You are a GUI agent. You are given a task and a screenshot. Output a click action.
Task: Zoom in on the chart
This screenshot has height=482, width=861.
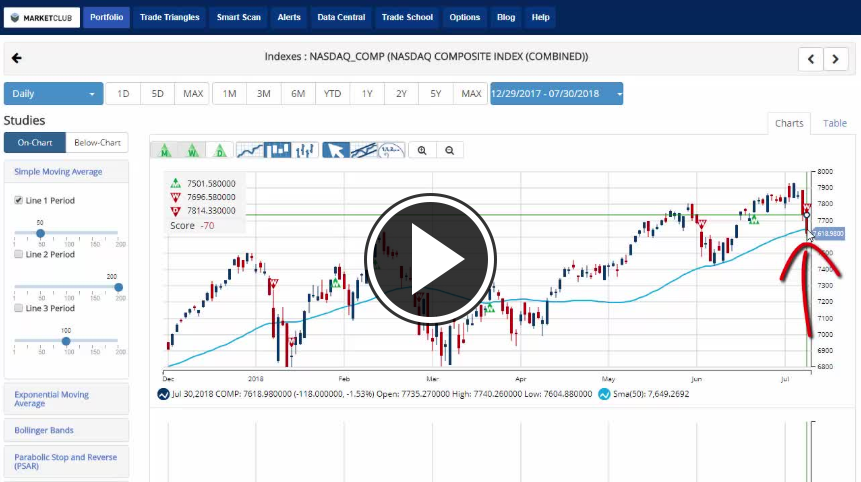(423, 150)
